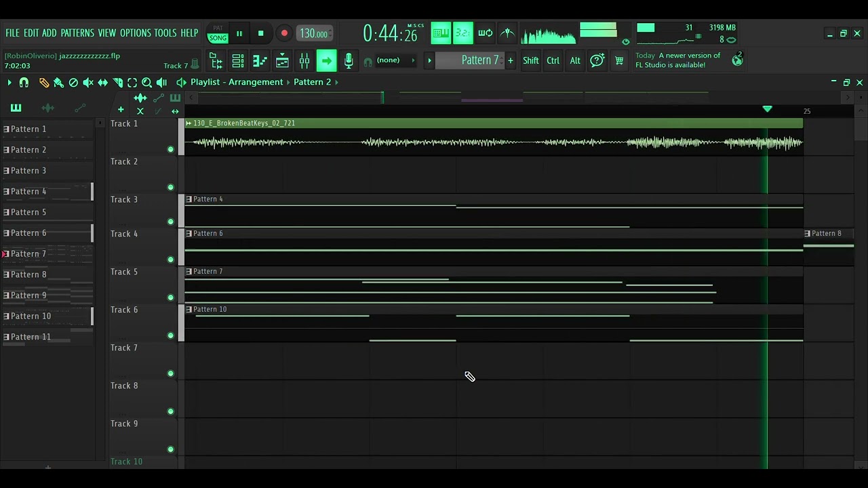Choose the select tool in playlist toolbar

click(x=132, y=83)
